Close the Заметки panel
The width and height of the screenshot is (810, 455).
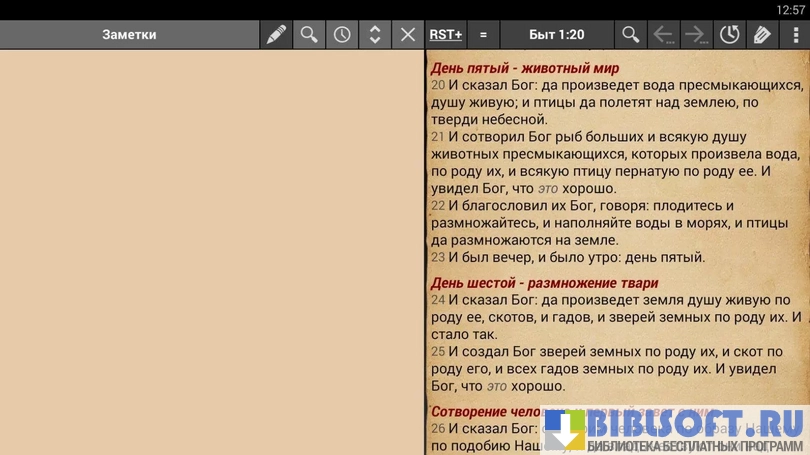point(408,34)
